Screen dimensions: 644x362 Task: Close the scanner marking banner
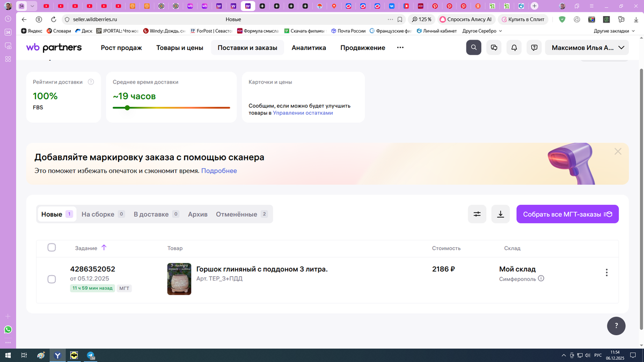[x=618, y=152]
